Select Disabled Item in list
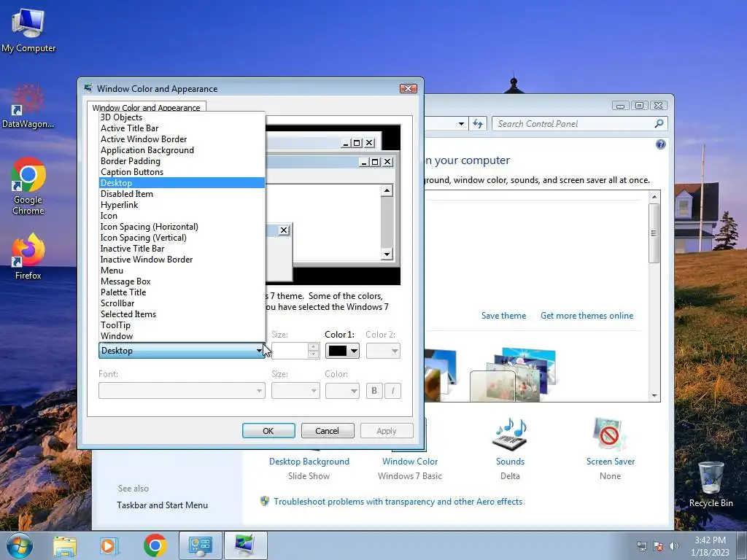Image resolution: width=747 pixels, height=560 pixels. [x=182, y=194]
